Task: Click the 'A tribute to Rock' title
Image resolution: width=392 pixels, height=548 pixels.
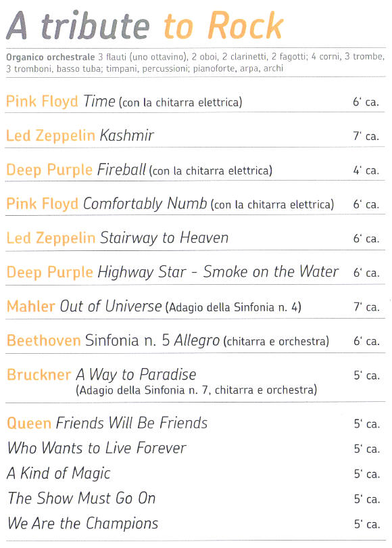Action: point(145,26)
